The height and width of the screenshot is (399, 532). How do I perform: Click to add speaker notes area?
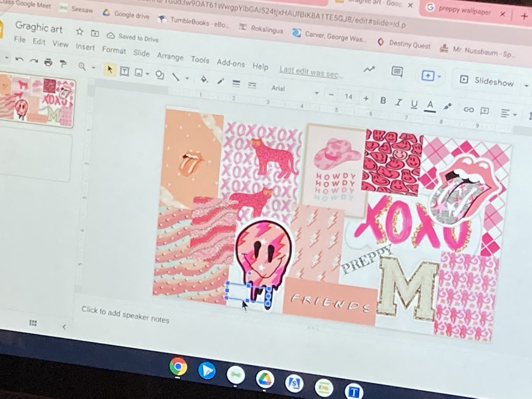tap(125, 315)
